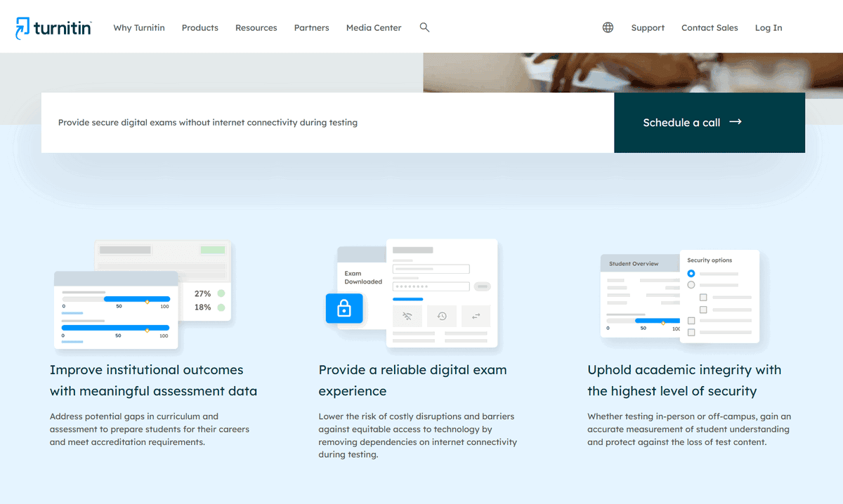The image size is (843, 504).
Task: Click the swap arrows icon tile
Action: point(476,316)
